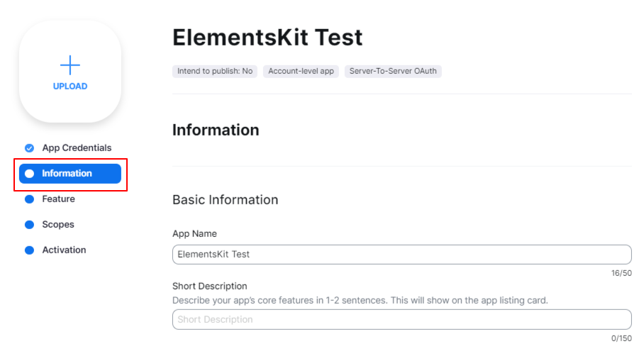Click the blue dot beside Feature
644x344 pixels.
[29, 199]
